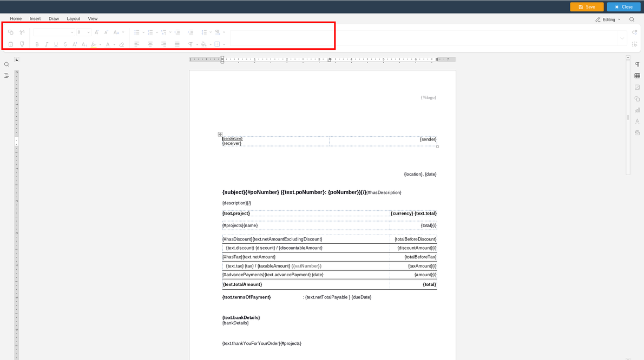Toggle Superscript formatting
The height and width of the screenshot is (360, 644).
75,44
